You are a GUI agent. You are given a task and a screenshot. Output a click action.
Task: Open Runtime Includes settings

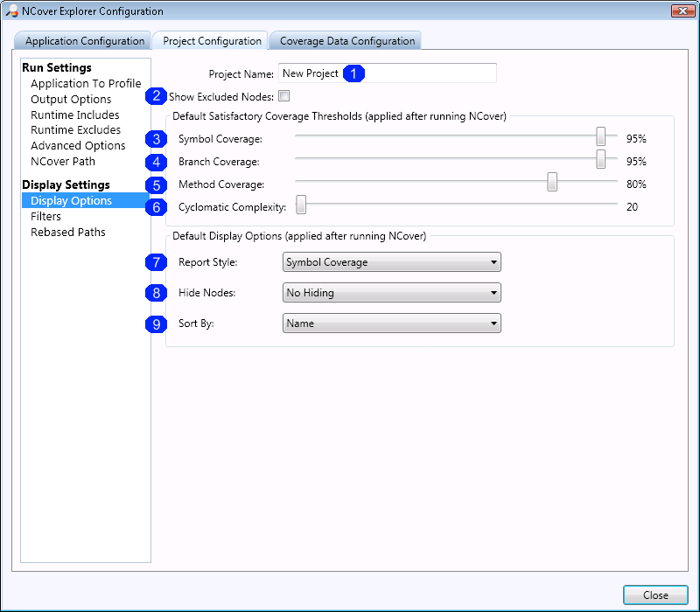(75, 115)
